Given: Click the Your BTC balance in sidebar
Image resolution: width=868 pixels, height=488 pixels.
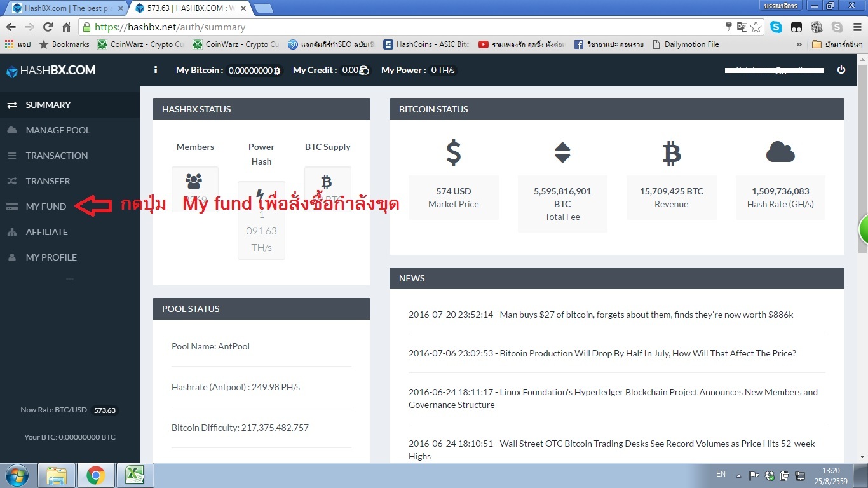Looking at the screenshot, I should pyautogui.click(x=70, y=437).
